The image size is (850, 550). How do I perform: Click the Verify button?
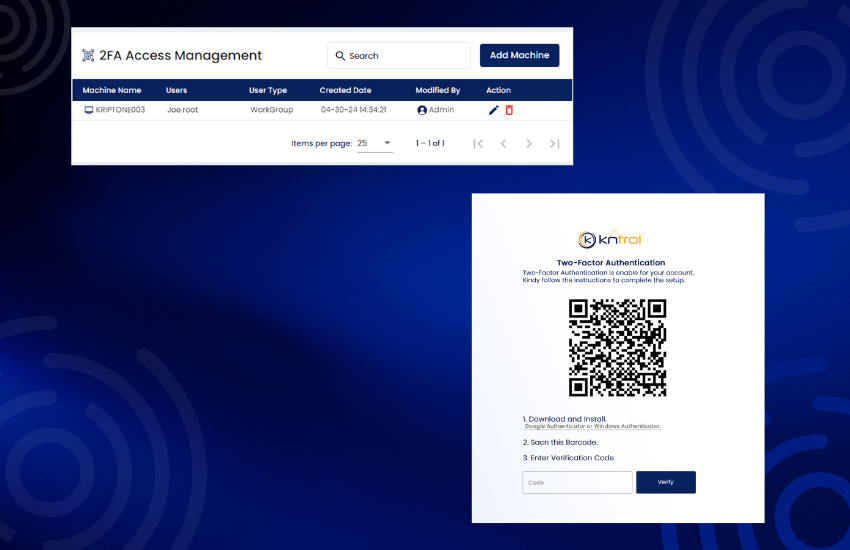(666, 482)
